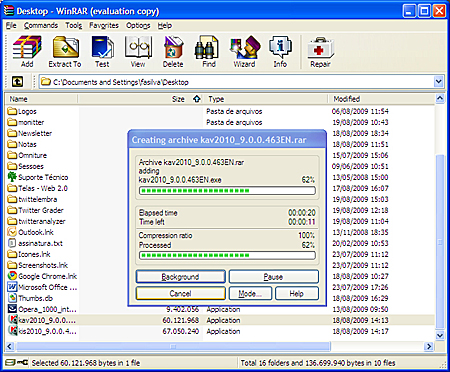Click the Background button in dialog
450x372 pixels.
pos(180,276)
